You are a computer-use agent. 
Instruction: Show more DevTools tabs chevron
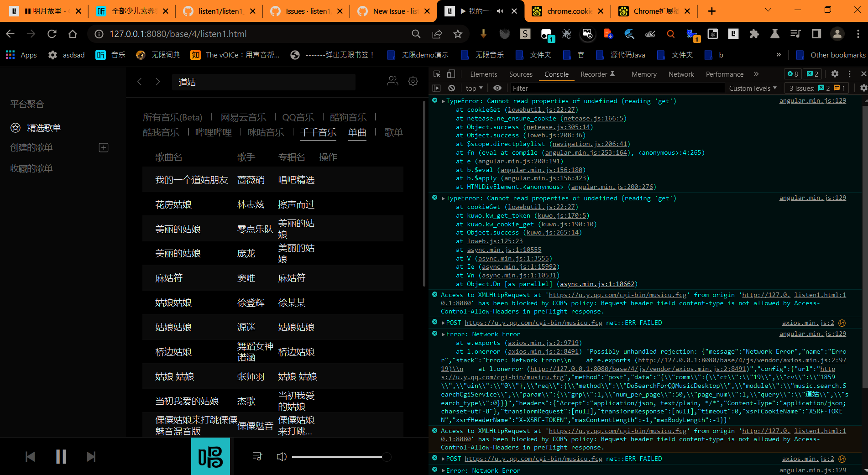[756, 74]
